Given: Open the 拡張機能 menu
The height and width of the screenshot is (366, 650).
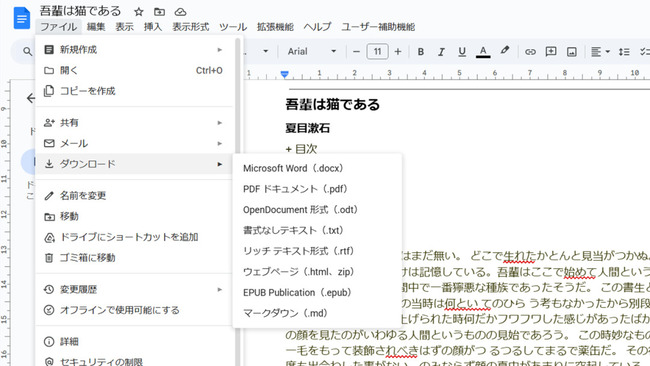Looking at the screenshot, I should click(x=275, y=27).
